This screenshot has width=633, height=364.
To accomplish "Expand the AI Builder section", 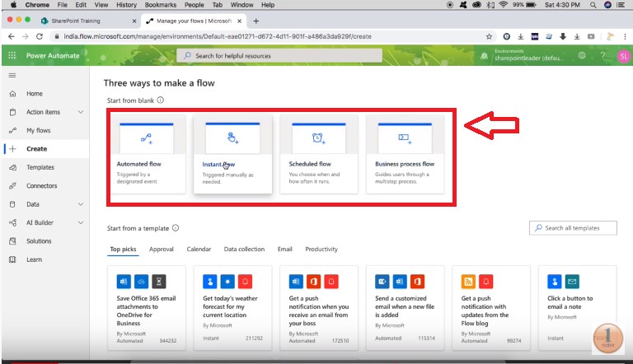I will pyautogui.click(x=81, y=222).
